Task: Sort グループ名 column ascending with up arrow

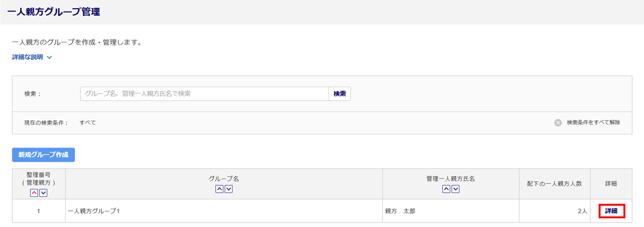Action: click(219, 189)
